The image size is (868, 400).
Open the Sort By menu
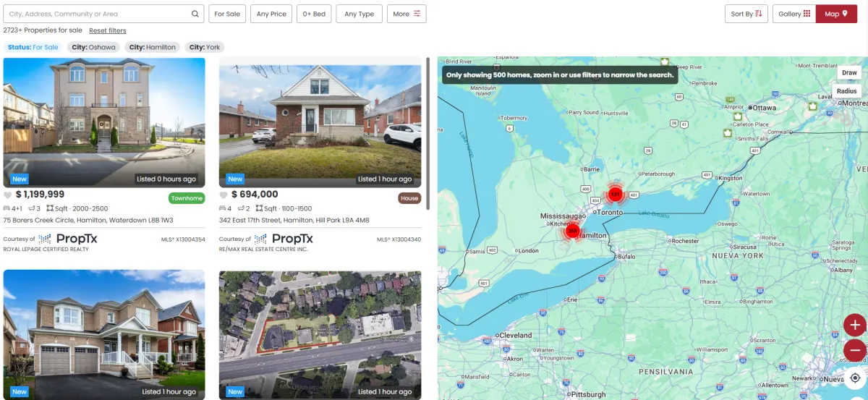(746, 14)
